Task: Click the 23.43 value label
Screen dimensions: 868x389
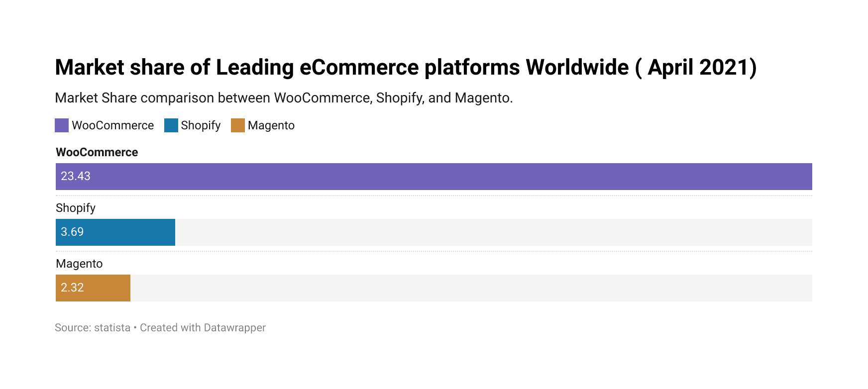Action: pos(76,176)
